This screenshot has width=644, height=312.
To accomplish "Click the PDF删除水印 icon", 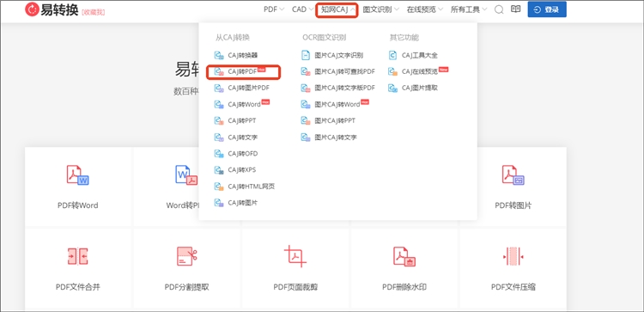I will click(x=404, y=256).
